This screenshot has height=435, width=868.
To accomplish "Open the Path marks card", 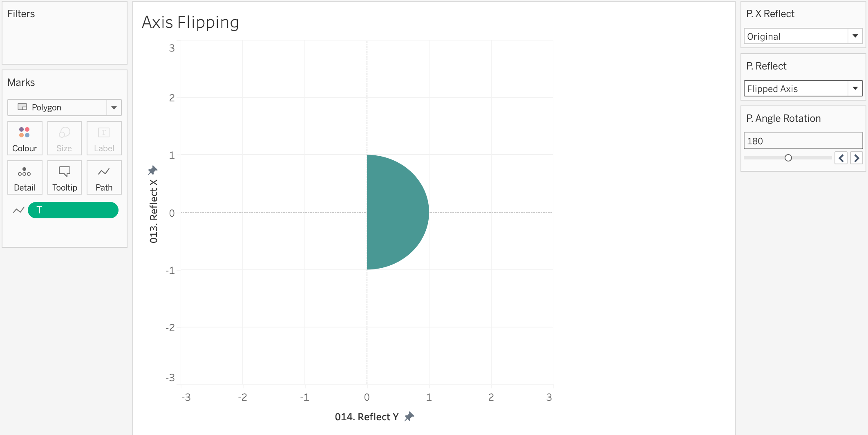I will (x=104, y=177).
